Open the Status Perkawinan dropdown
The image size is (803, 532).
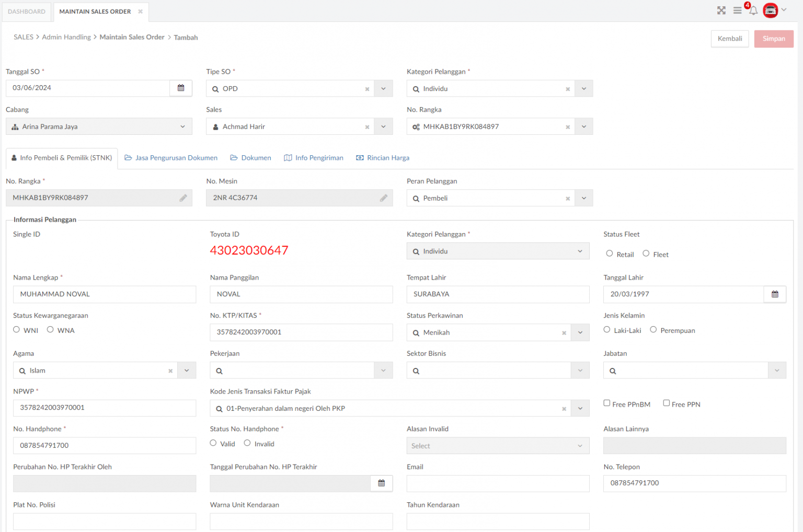point(580,332)
